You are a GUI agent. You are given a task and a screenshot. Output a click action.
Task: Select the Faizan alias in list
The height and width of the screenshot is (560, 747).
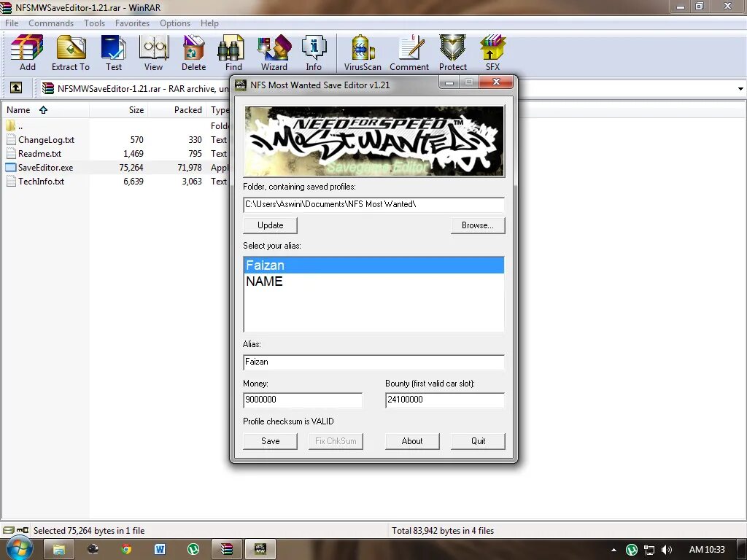tap(373, 265)
